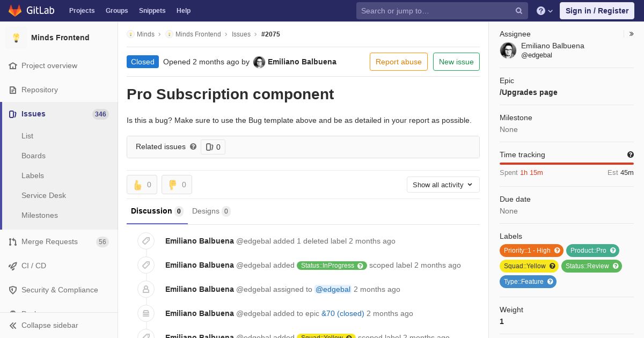
Task: Open Milestones in sidebar
Action: (x=40, y=215)
